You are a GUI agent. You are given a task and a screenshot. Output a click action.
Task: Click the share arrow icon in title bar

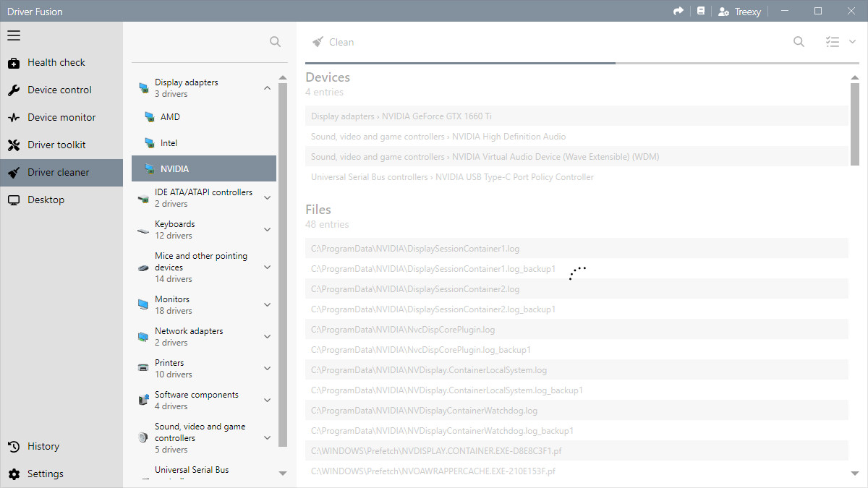click(x=678, y=12)
